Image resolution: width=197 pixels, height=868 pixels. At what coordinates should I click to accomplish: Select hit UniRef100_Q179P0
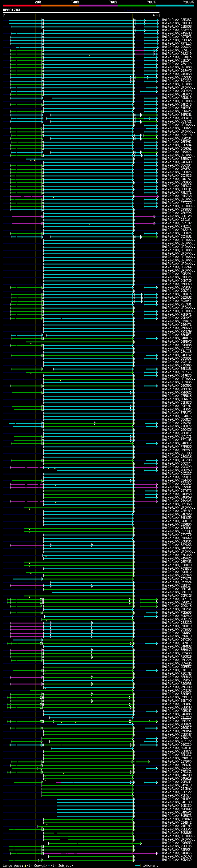[x=177, y=761]
